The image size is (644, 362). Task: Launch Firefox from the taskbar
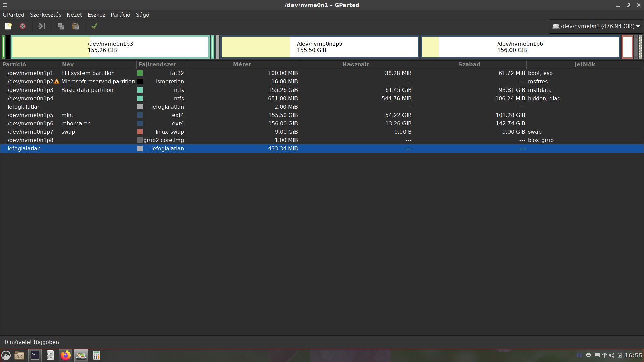click(x=66, y=355)
